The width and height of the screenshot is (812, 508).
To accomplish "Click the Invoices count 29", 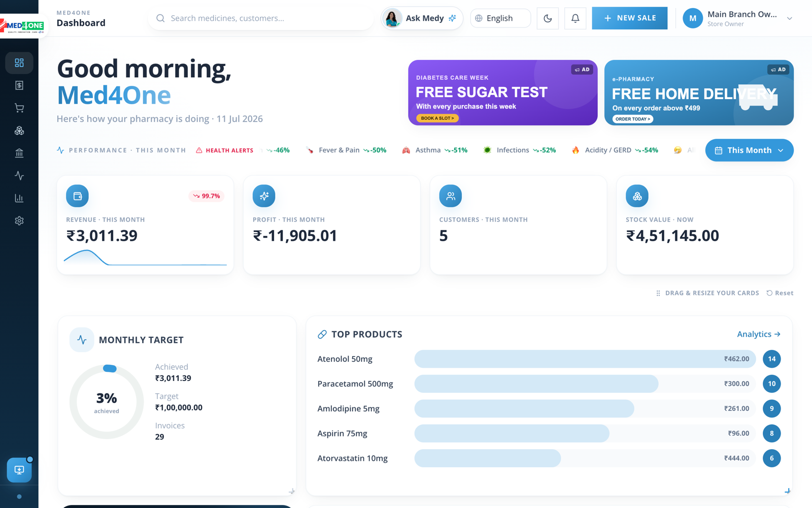I will click(x=159, y=437).
